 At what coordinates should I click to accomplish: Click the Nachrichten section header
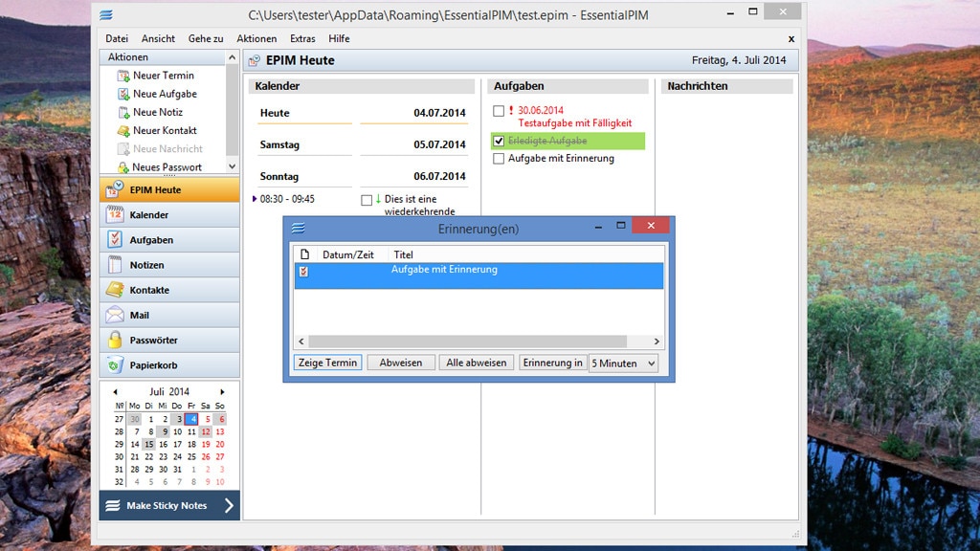tap(727, 86)
